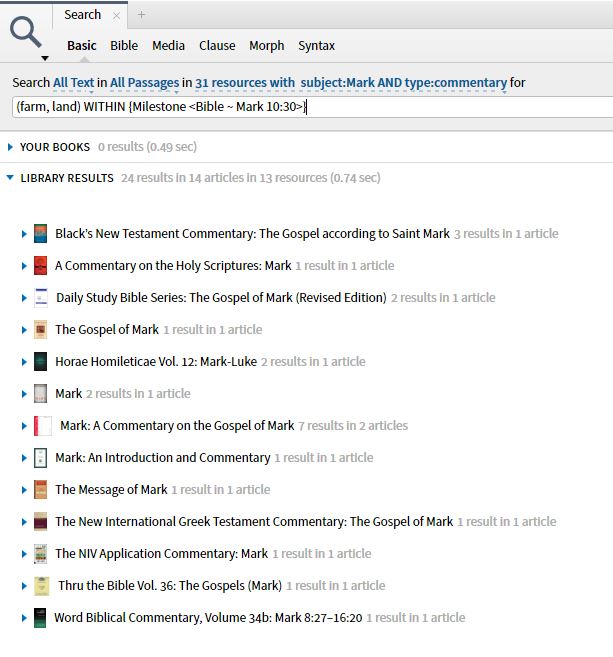
Task: Click the NIV Application Commentary cover icon
Action: (41, 554)
